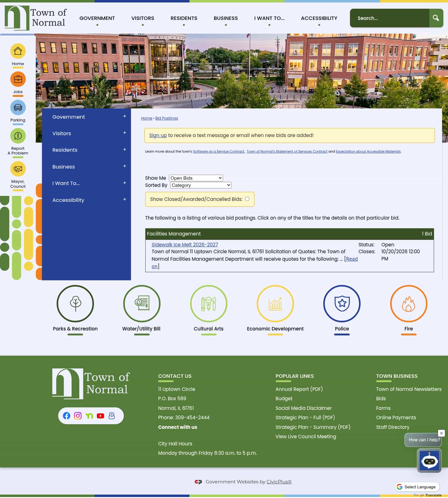Open Software as a Service Contract link
The image size is (448, 498).
tap(219, 152)
